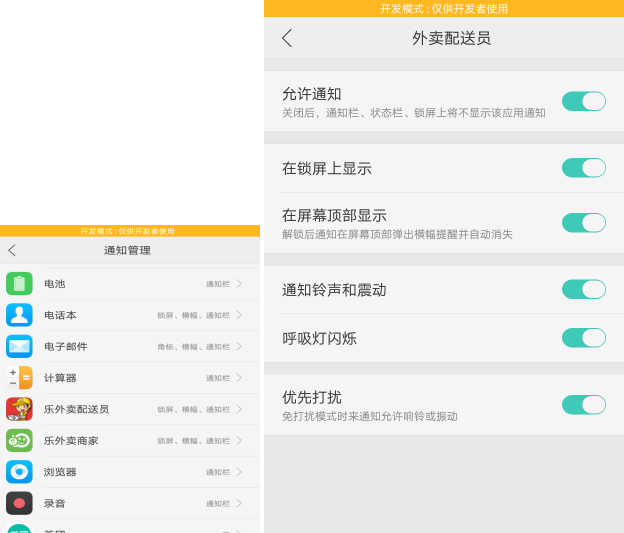
Task: Tap the 乐外卖商家 merchant app icon
Action: tap(19, 440)
